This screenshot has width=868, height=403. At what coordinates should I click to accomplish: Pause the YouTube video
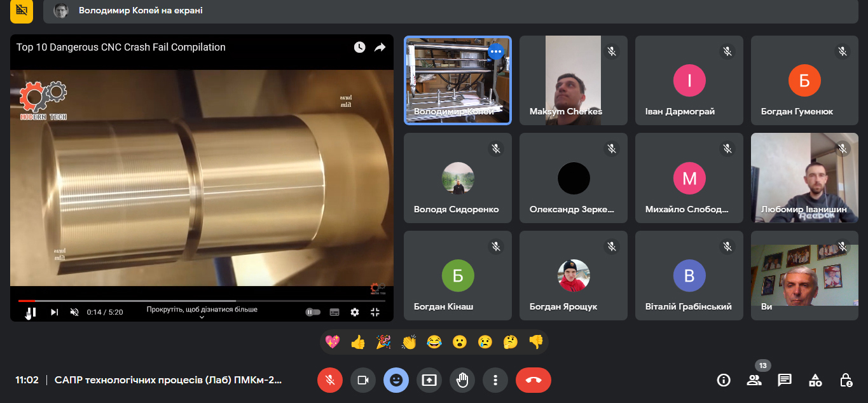[31, 312]
